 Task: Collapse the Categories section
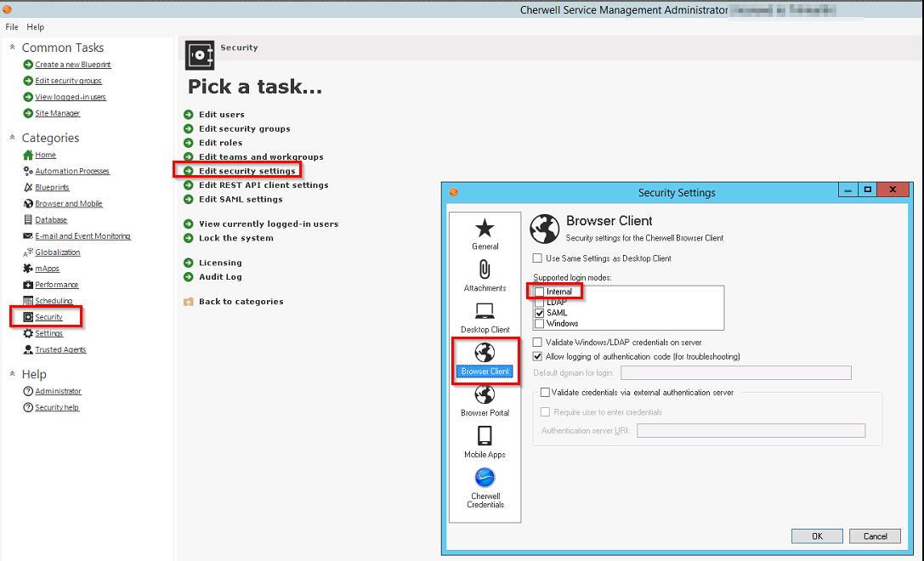click(x=12, y=138)
